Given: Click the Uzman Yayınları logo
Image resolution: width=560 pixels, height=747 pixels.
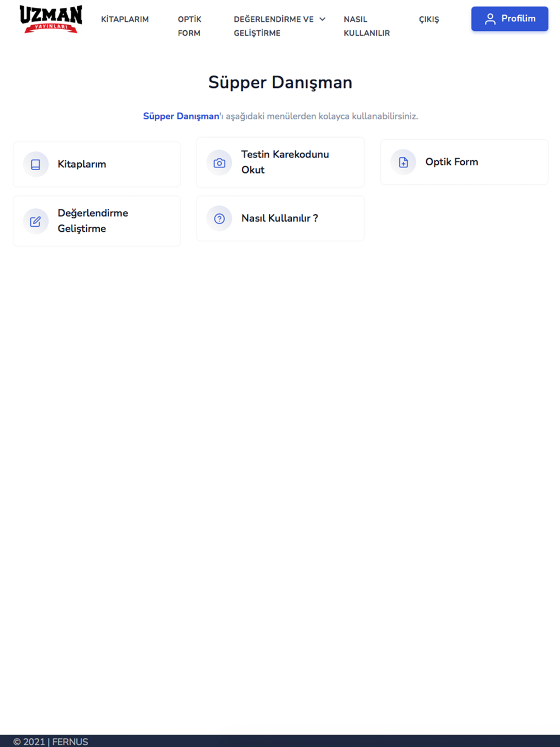Looking at the screenshot, I should [x=51, y=19].
